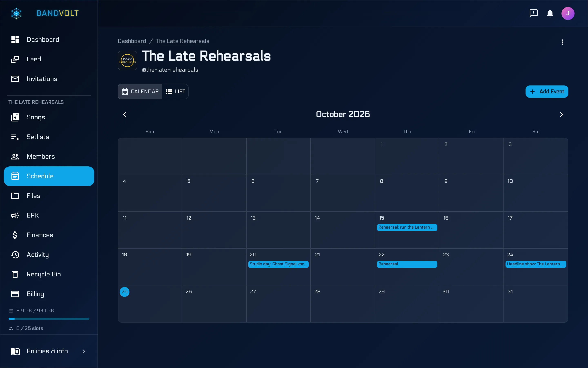
Task: Open the Setlists section
Action: 49,137
